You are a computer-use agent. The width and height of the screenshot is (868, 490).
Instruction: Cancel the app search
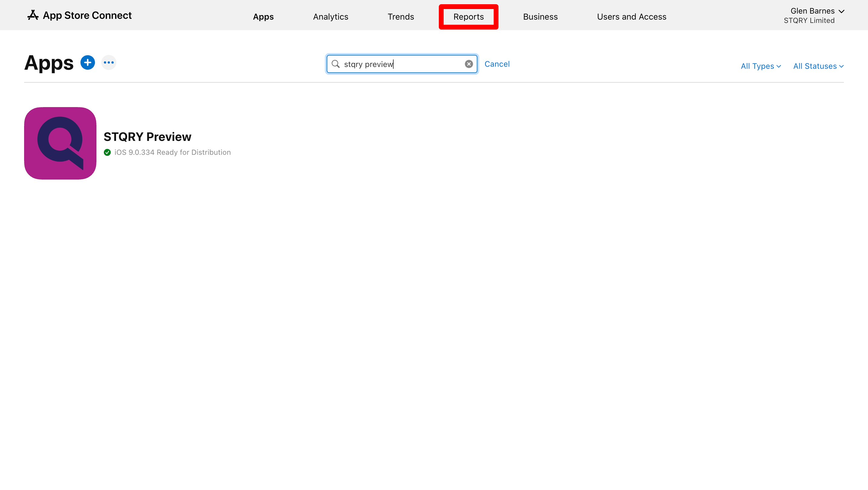click(497, 64)
